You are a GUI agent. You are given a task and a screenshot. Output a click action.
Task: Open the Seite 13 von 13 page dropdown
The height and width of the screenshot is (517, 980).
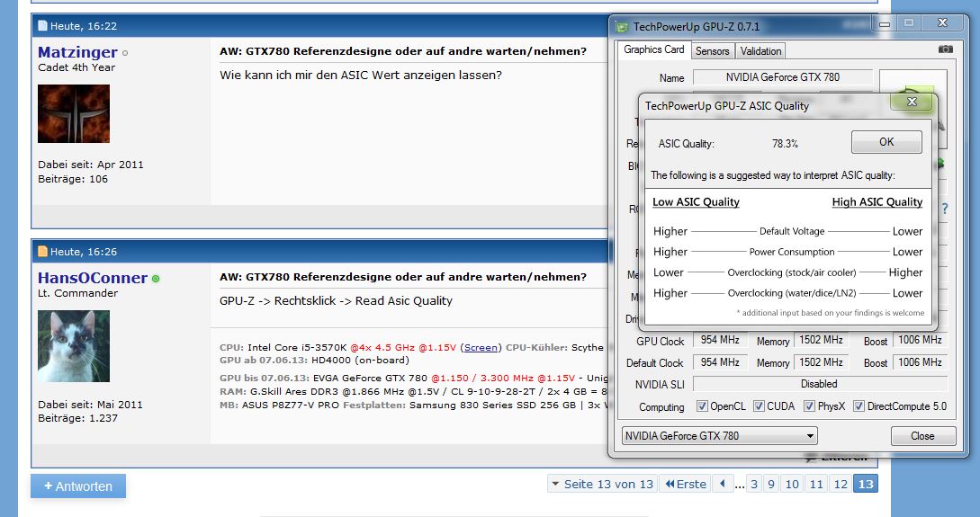(x=602, y=484)
